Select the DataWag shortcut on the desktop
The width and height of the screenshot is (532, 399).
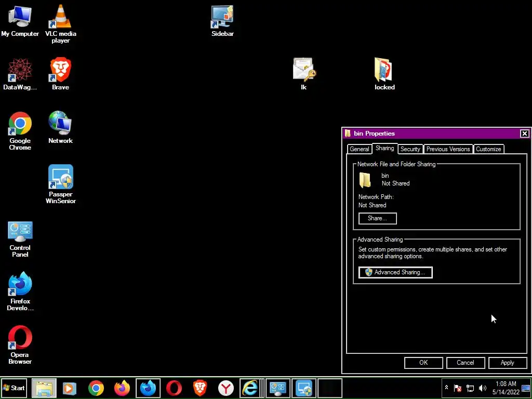pos(20,74)
